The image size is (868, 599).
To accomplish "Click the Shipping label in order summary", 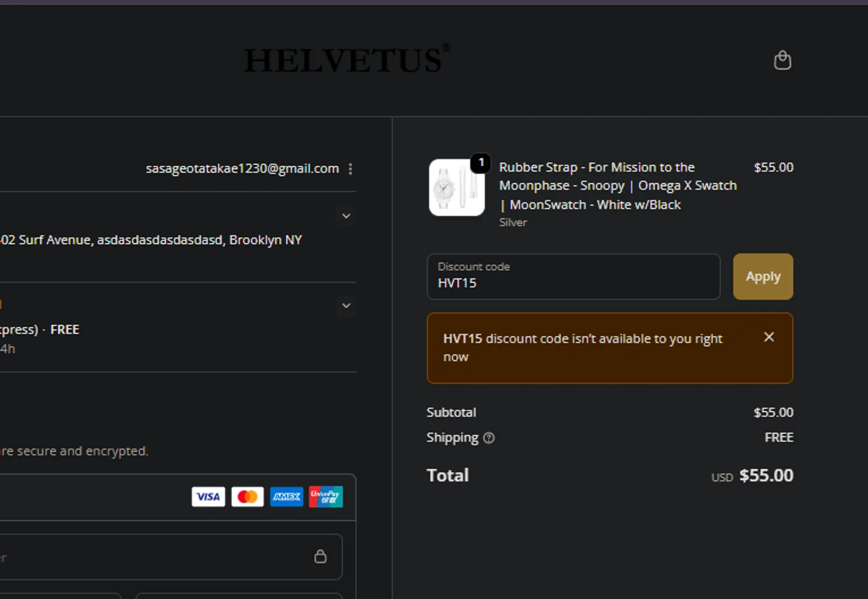I will (x=453, y=438).
